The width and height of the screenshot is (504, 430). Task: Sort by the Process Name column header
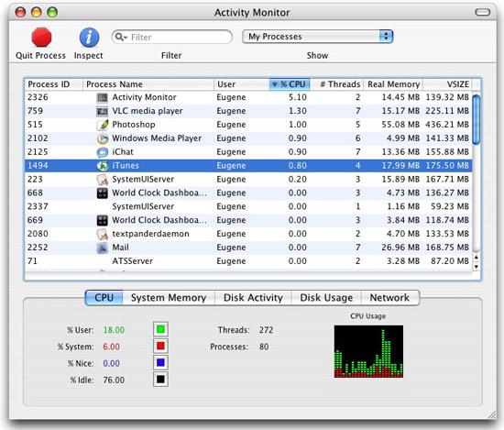148,84
